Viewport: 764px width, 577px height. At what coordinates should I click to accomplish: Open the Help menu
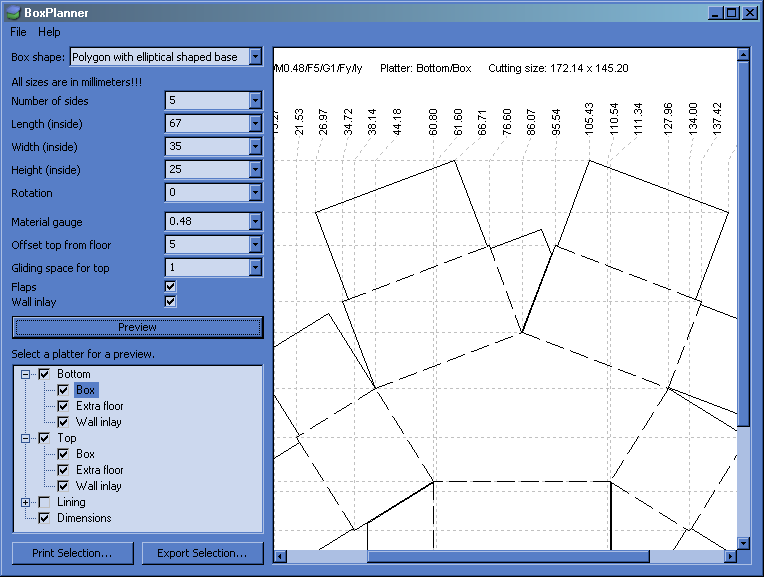click(x=49, y=32)
